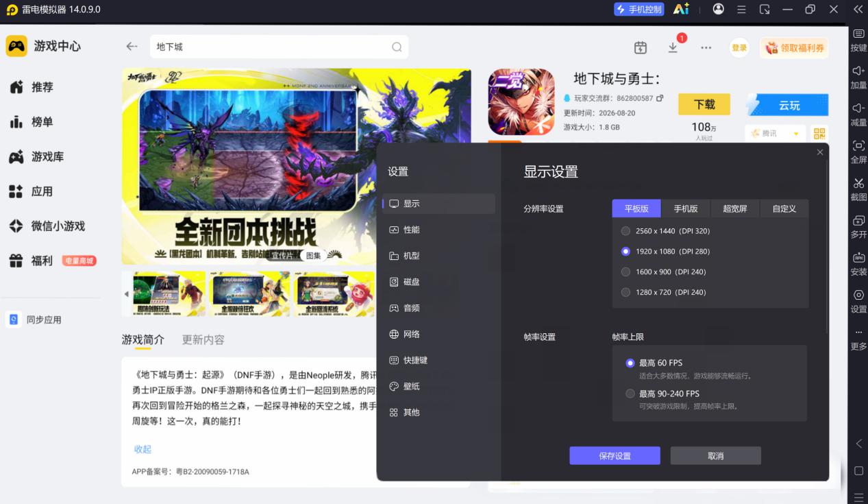
Task: Click 加量 volume up icon
Action: pos(858,71)
